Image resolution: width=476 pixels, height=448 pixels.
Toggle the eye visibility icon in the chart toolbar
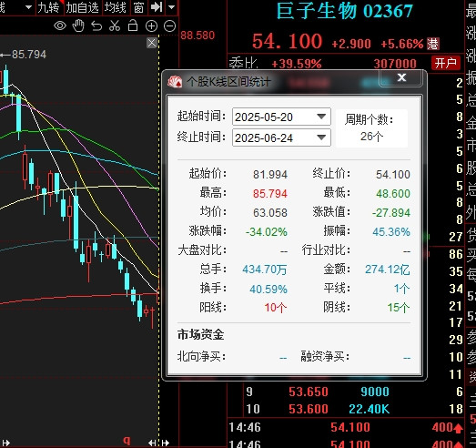point(60,26)
